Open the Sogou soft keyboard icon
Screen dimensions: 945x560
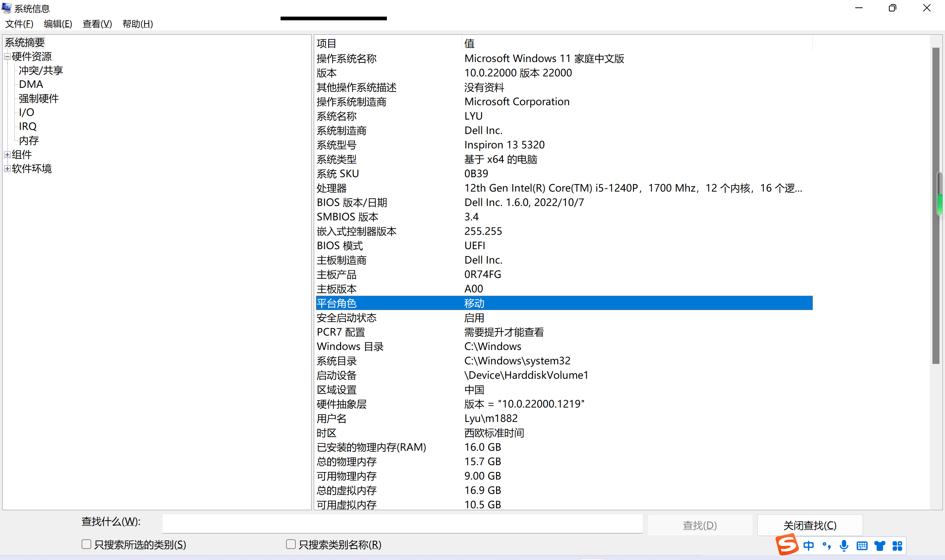862,546
